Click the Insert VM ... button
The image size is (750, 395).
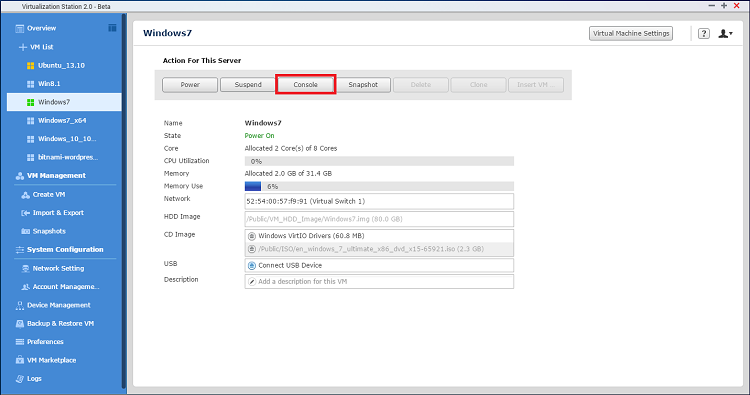coord(536,85)
